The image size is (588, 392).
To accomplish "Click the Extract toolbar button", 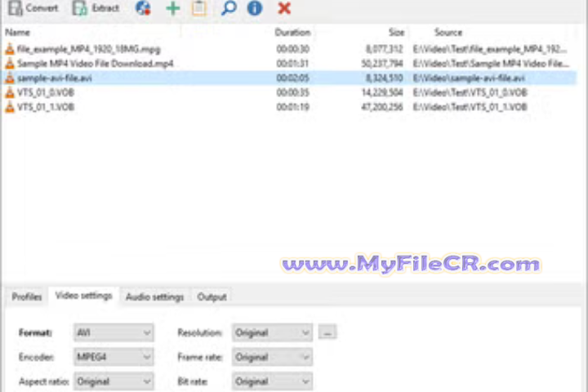I will [96, 8].
